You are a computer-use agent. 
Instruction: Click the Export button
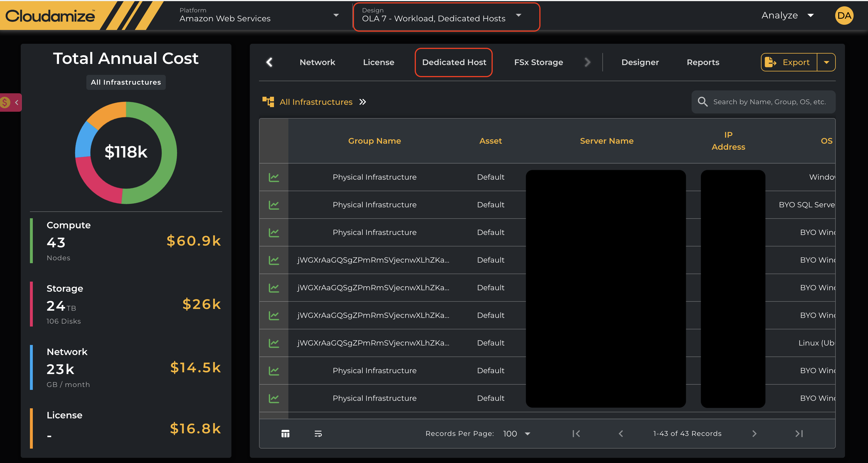(x=789, y=62)
